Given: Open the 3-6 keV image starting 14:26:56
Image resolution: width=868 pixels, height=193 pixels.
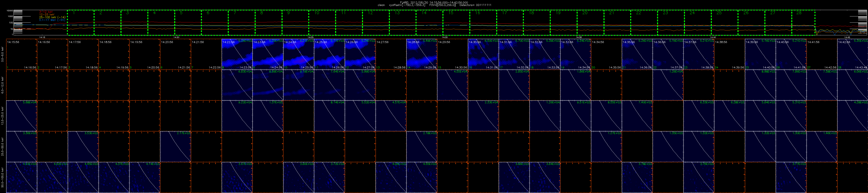Looking at the screenshot, I should (360, 54).
